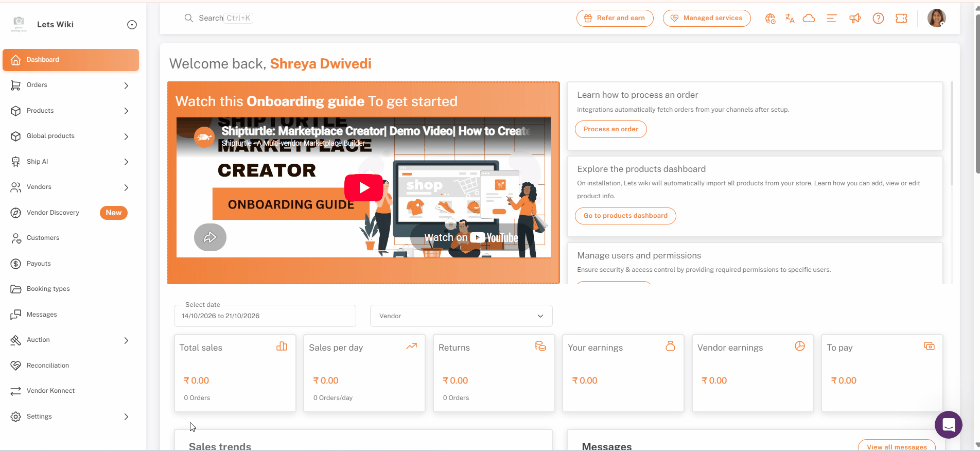Viewport: 980px width, 451px height.
Task: Open the chat support bubble
Action: point(948,425)
